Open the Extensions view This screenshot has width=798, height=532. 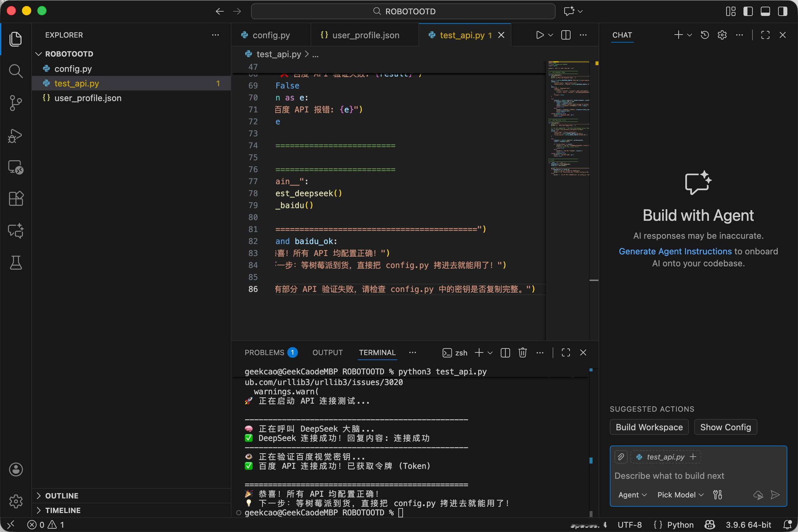pyautogui.click(x=16, y=199)
